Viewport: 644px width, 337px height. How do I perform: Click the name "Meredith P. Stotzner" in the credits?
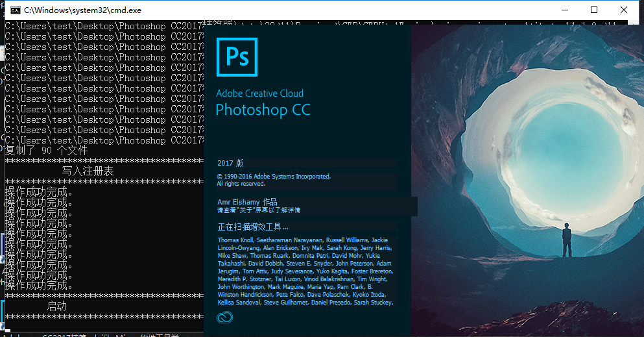coord(244,279)
